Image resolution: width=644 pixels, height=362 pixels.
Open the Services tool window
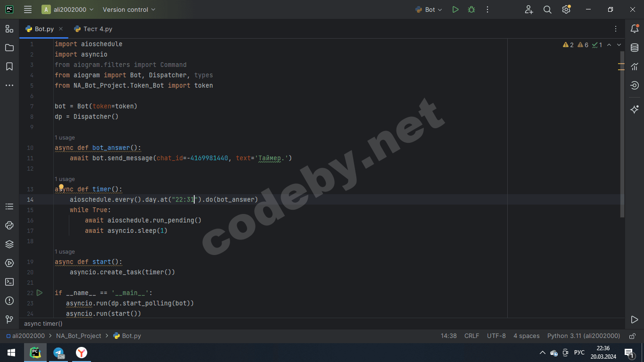point(9,263)
